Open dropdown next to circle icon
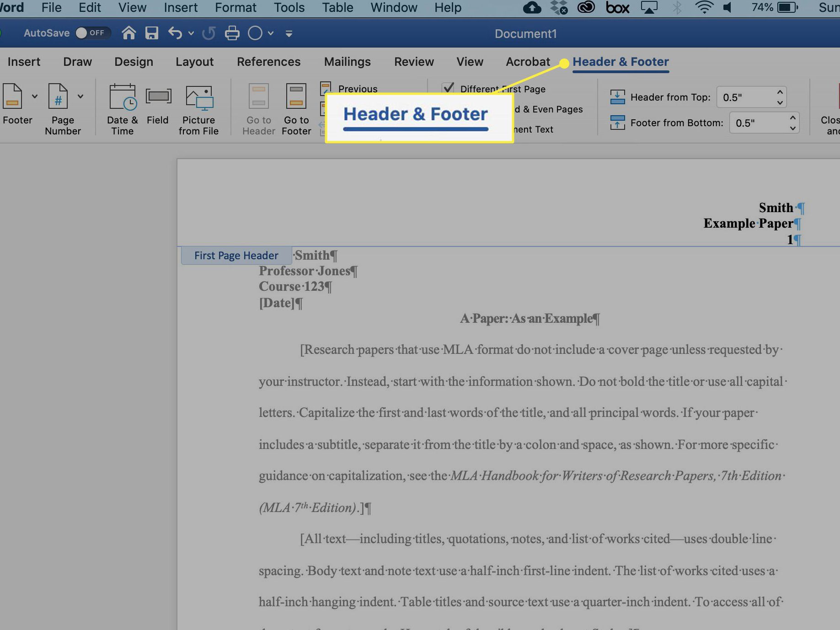 tap(271, 33)
